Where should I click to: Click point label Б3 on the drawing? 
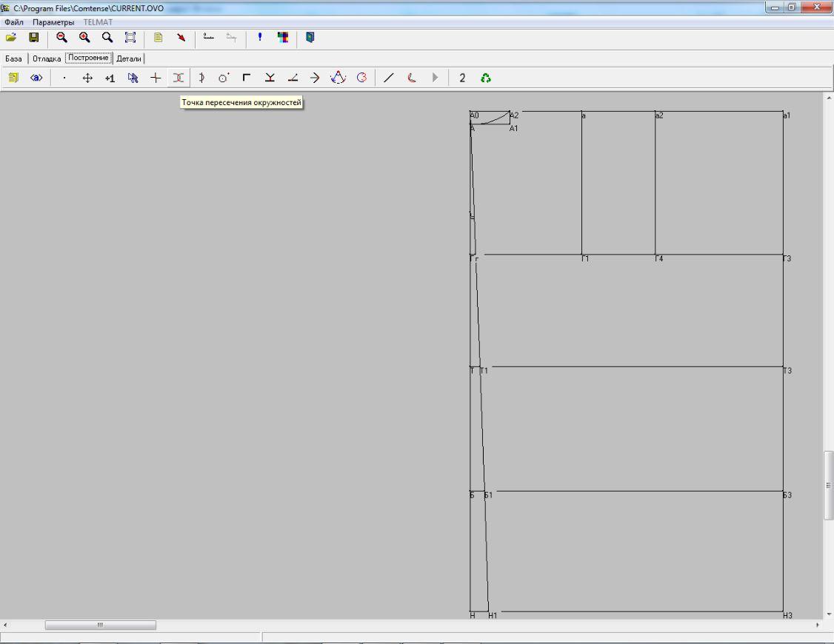(787, 495)
